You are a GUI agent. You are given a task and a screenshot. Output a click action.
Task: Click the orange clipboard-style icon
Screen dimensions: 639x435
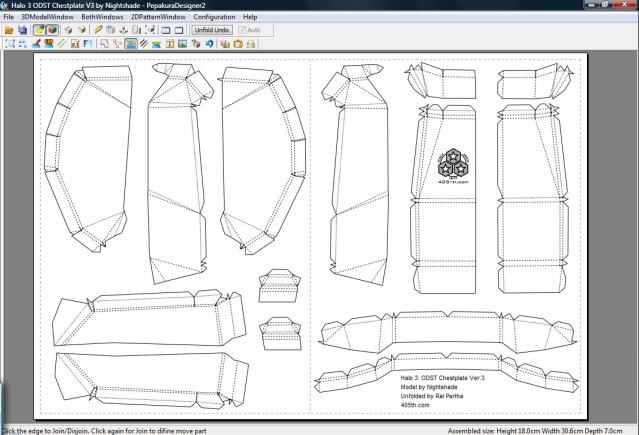pos(238,44)
